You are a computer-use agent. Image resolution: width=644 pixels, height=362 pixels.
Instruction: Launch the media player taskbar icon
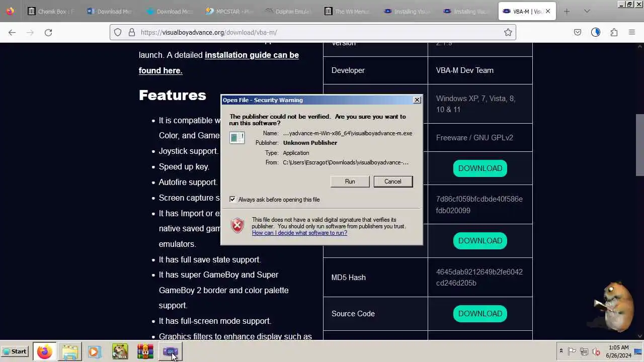tap(94, 352)
